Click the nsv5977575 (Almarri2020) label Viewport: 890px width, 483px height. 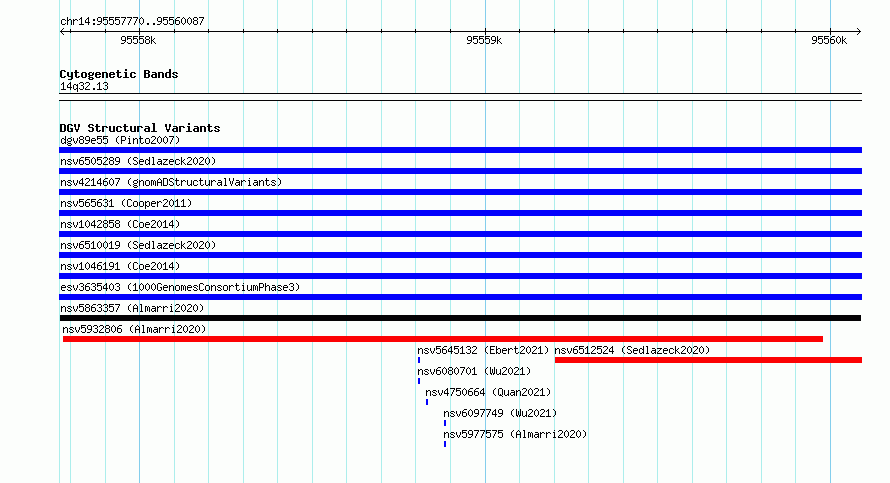[x=515, y=434]
